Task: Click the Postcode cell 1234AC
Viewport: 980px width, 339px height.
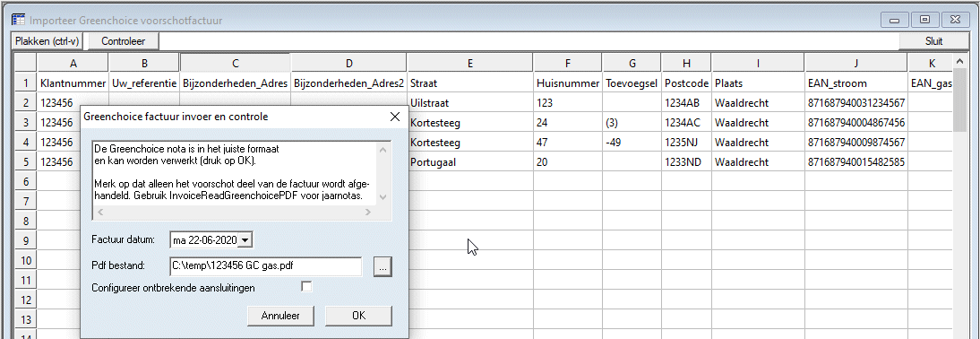Action: coord(686,123)
